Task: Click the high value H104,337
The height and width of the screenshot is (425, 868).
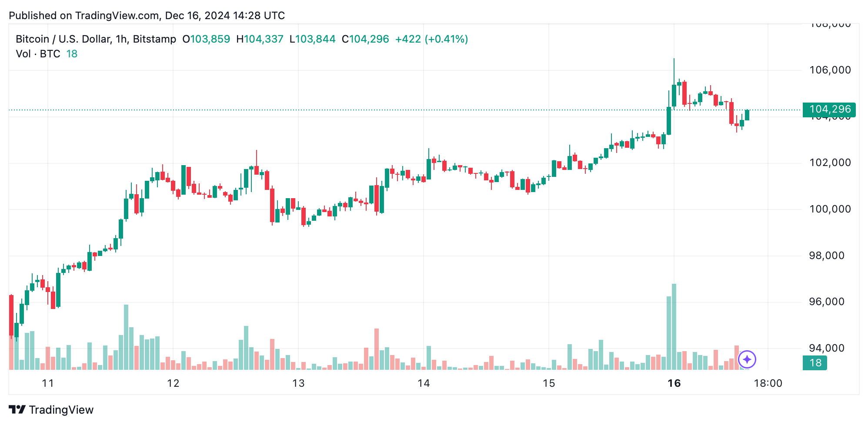Action: tap(260, 39)
